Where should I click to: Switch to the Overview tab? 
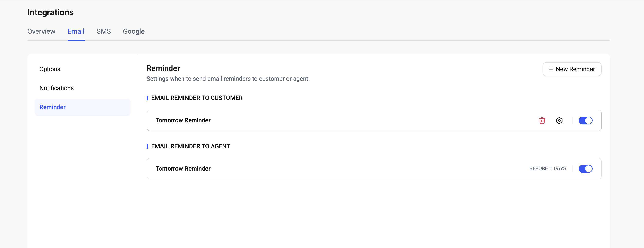(x=41, y=31)
